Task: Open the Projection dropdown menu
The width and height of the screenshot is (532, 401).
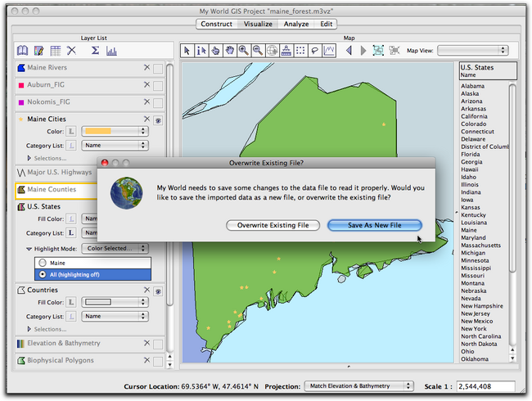Action: point(358,385)
